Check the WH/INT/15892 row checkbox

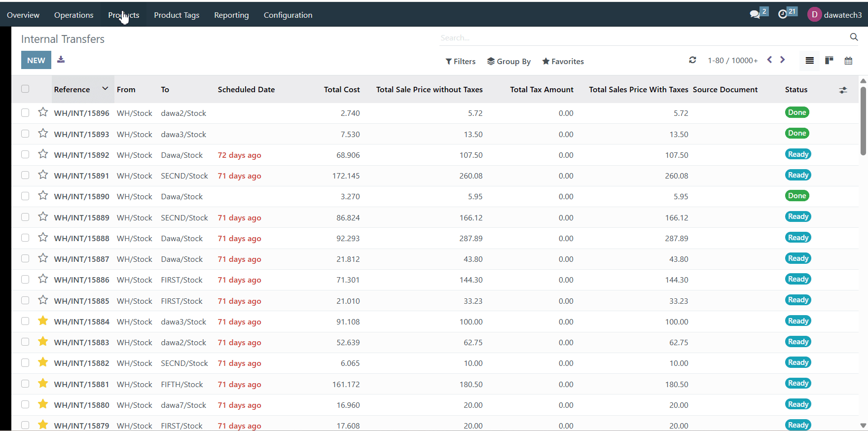pyautogui.click(x=25, y=154)
